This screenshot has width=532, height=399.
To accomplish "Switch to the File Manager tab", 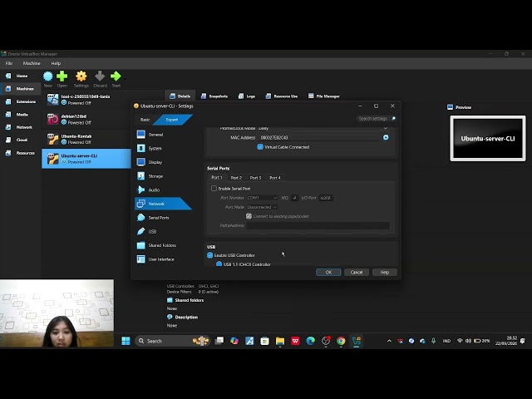I will click(x=324, y=96).
